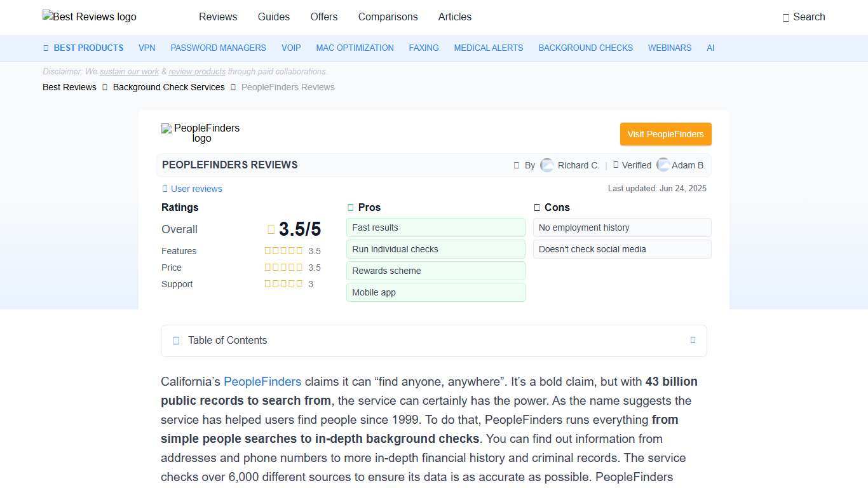868x488 pixels.
Task: Click the Features 3.5 star rating bar
Action: (283, 250)
